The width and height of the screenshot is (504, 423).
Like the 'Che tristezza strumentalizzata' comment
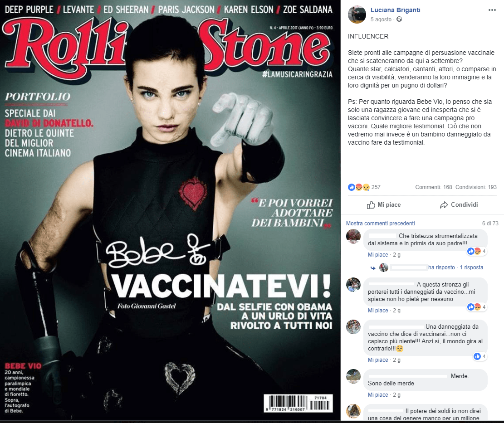pyautogui.click(x=378, y=255)
